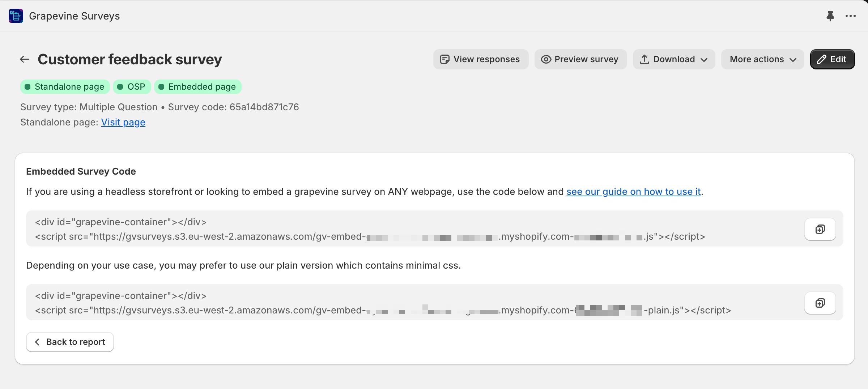Click the OSP status badge
Image resolution: width=868 pixels, height=389 pixels.
(132, 87)
